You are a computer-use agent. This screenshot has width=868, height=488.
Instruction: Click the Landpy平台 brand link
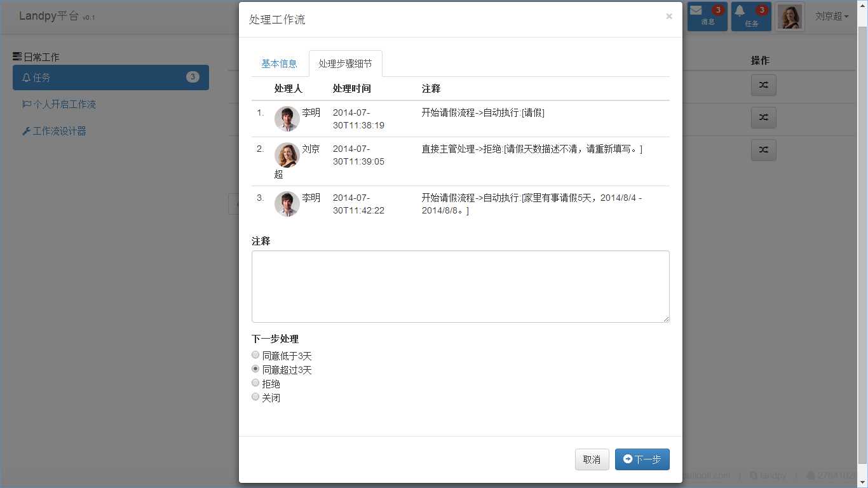tap(57, 17)
